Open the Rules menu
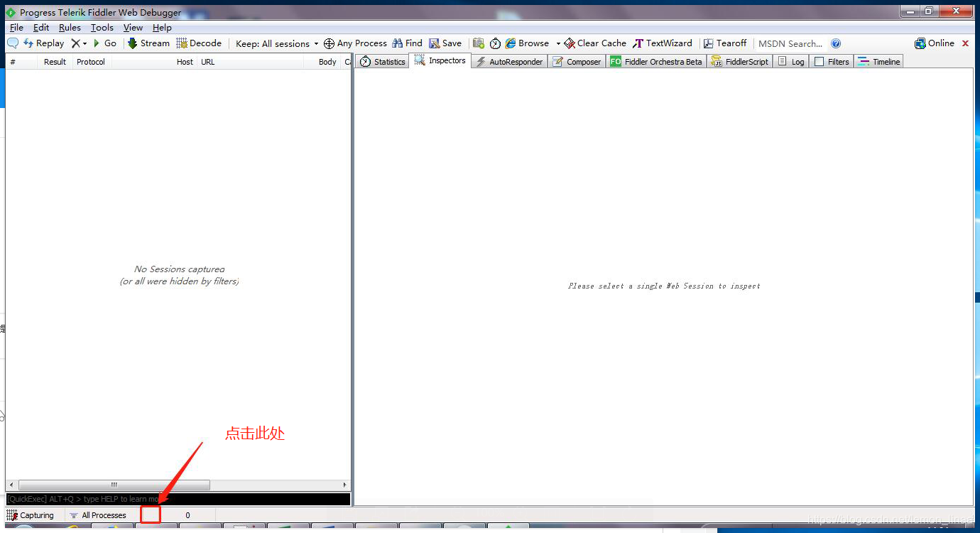Viewport: 980px width, 533px height. [x=70, y=27]
